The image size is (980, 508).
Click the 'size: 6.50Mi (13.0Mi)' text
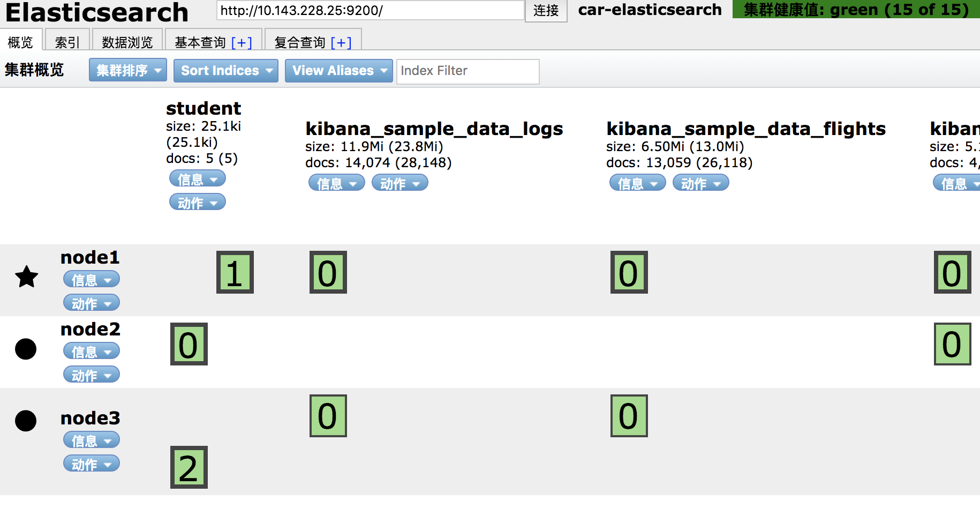click(675, 146)
